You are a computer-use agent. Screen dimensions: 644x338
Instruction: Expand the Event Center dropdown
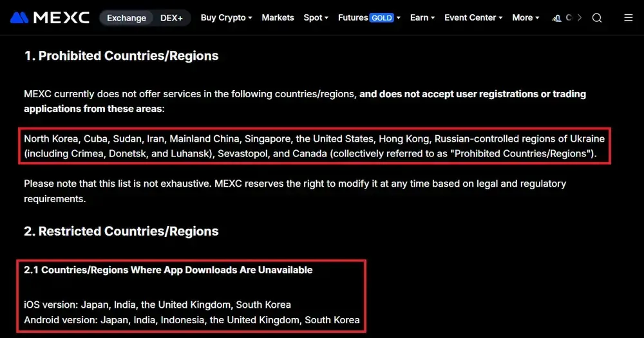coord(473,17)
